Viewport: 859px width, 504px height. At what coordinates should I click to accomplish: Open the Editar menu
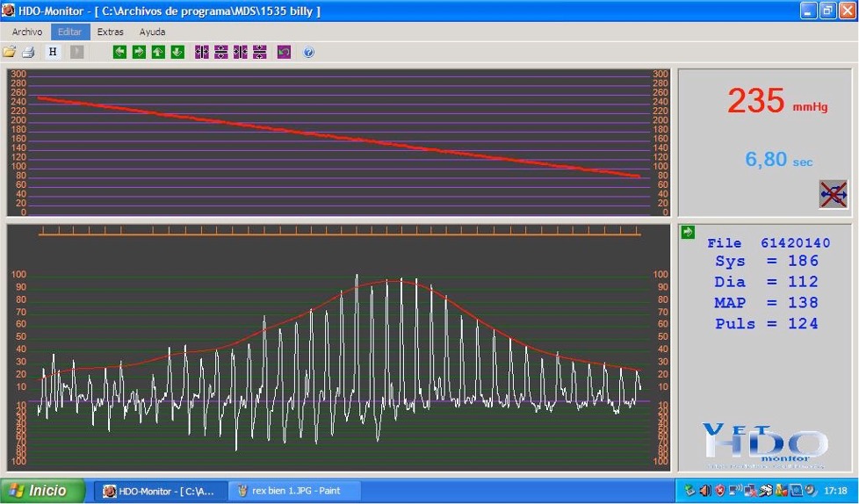[69, 32]
